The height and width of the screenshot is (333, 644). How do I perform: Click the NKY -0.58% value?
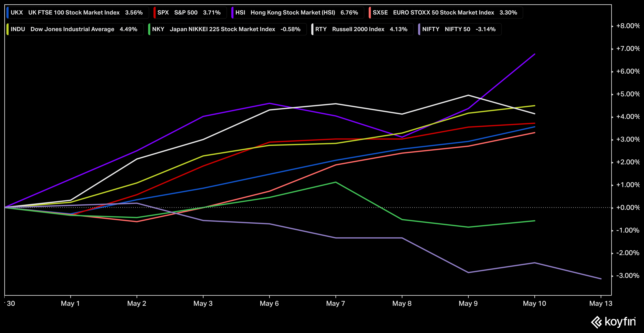[x=291, y=29]
